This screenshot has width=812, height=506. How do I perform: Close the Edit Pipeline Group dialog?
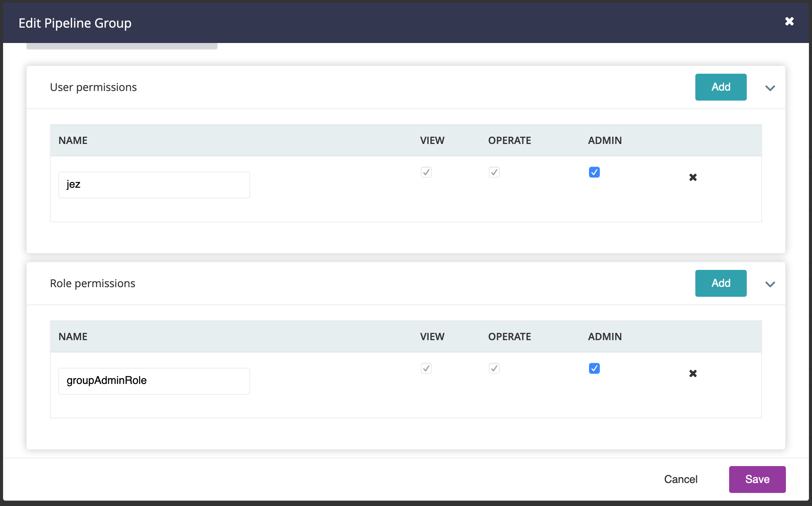click(789, 21)
